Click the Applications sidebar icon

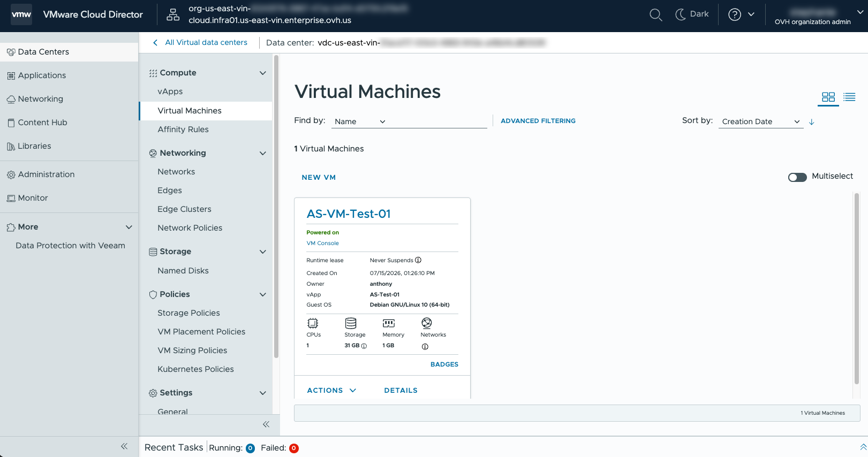pos(11,76)
